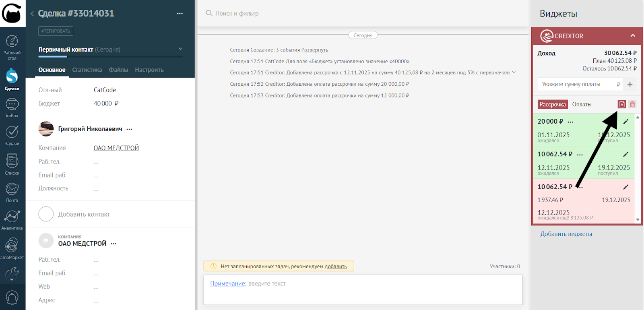Click the Укажите сумму оплаты field
The height and width of the screenshot is (310, 644).
pos(578,84)
